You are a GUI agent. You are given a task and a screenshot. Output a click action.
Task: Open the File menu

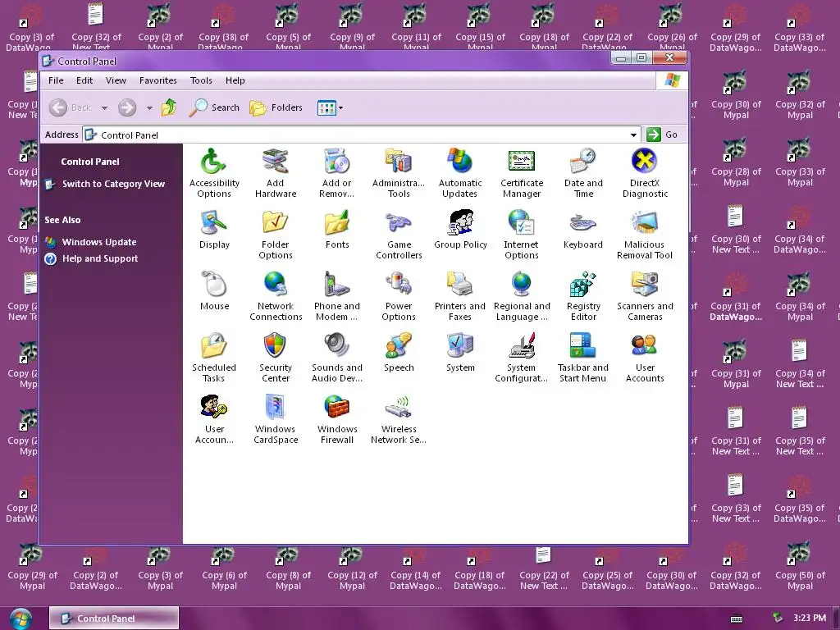coord(56,80)
